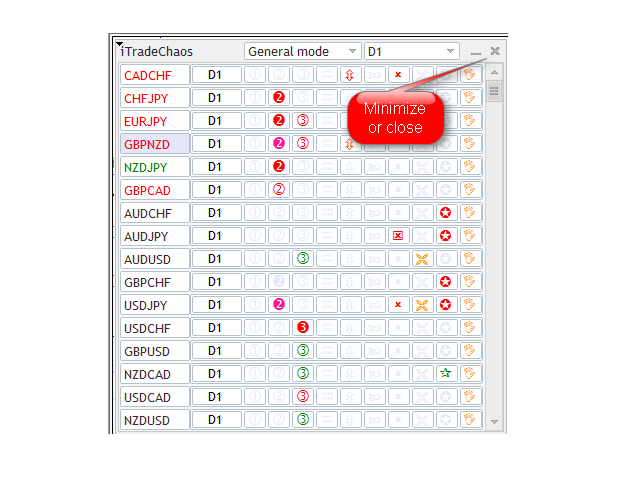
Task: Click the hand icon in NZDUSD row
Action: [469, 419]
